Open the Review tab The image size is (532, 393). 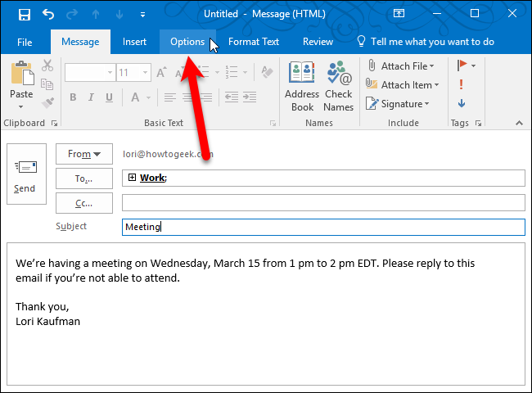[318, 42]
